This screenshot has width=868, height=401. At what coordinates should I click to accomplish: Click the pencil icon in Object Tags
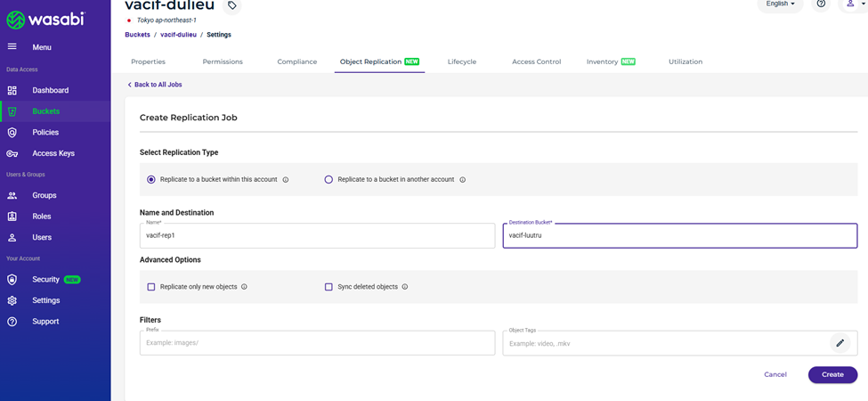coord(840,343)
